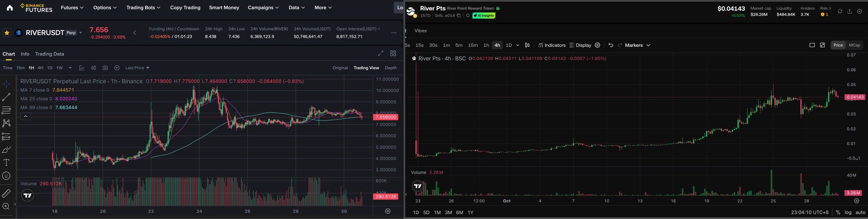The image size is (868, 219).
Task: Click the AI insights button
Action: click(x=484, y=16)
